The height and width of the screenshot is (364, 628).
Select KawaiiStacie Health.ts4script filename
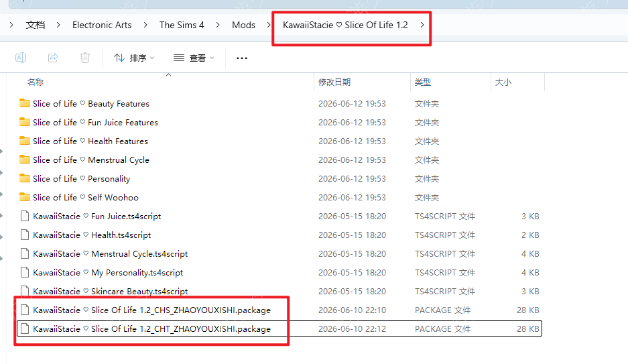[x=92, y=235]
